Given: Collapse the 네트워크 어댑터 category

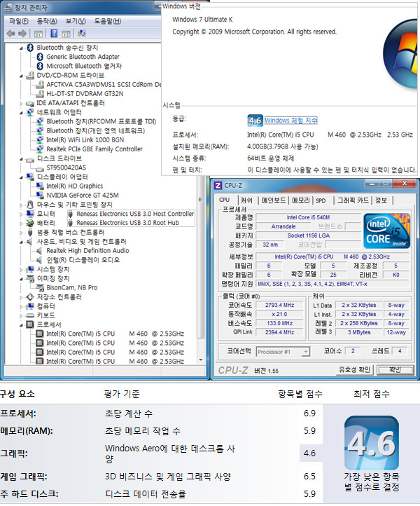Looking at the screenshot, I should (x=21, y=113).
